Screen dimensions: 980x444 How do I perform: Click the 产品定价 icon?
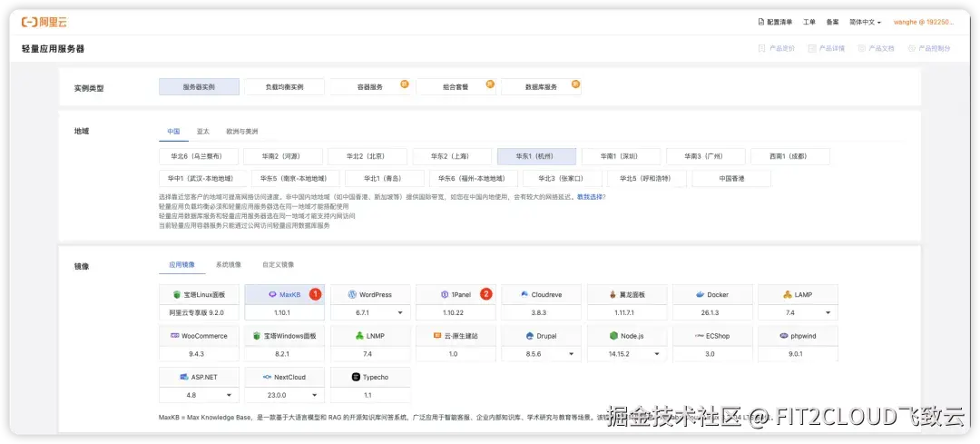tap(761, 48)
